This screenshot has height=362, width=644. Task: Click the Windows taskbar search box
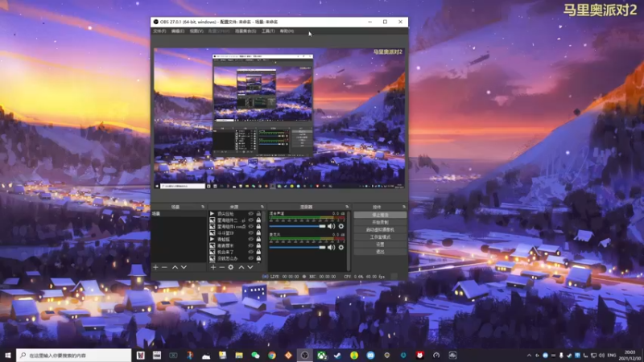[74, 356]
